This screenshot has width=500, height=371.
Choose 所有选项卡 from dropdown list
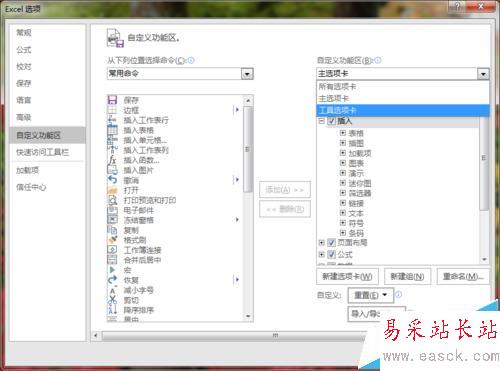(402, 87)
